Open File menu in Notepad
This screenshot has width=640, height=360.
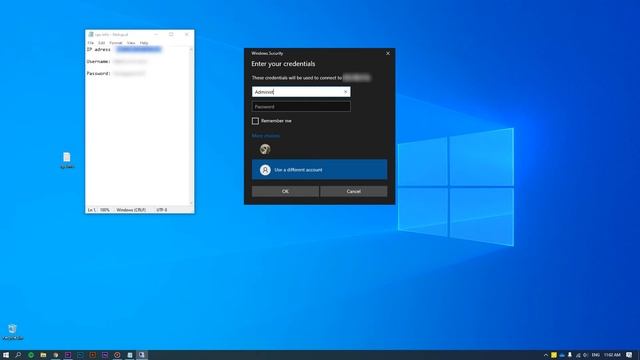[x=91, y=43]
